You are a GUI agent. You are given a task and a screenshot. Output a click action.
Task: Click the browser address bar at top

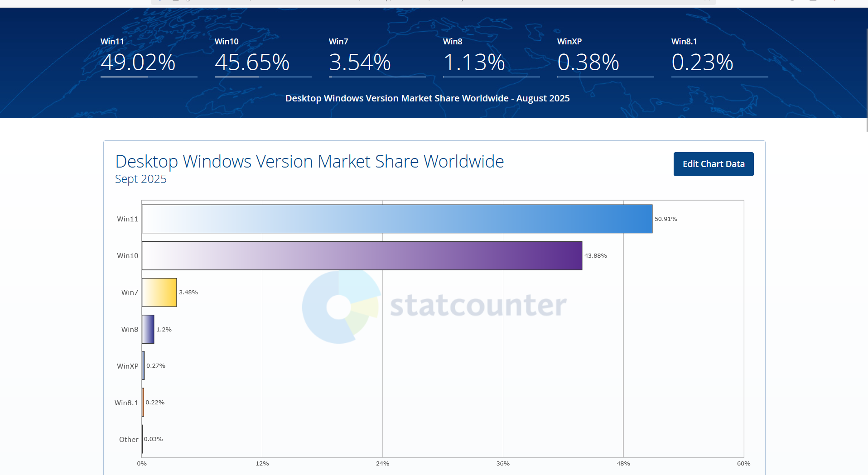[433, 2]
